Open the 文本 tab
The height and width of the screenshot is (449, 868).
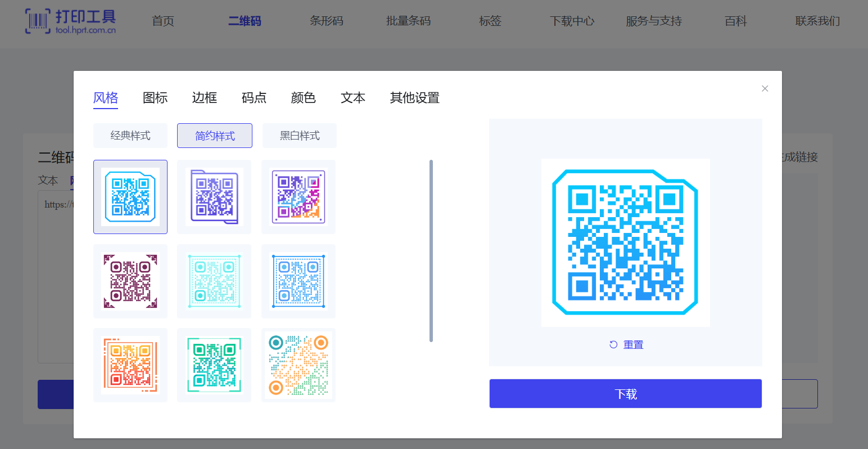coord(353,98)
